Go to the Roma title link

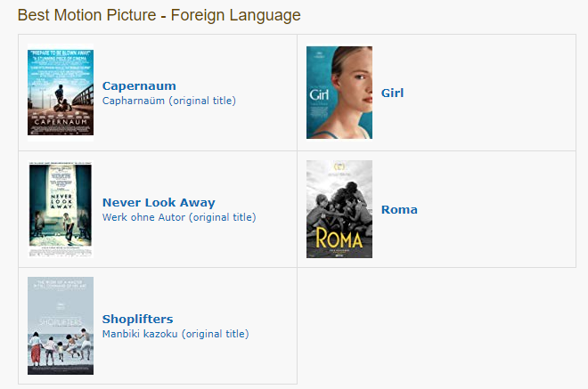[399, 209]
